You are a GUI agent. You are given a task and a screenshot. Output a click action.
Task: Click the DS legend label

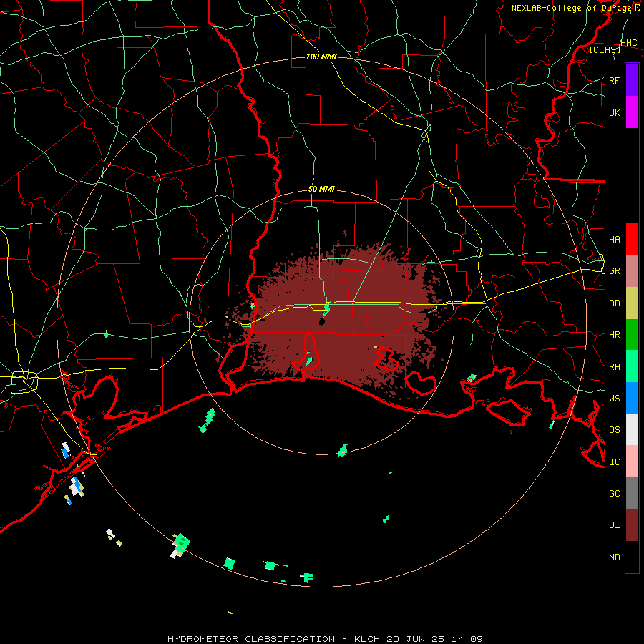coord(614,430)
